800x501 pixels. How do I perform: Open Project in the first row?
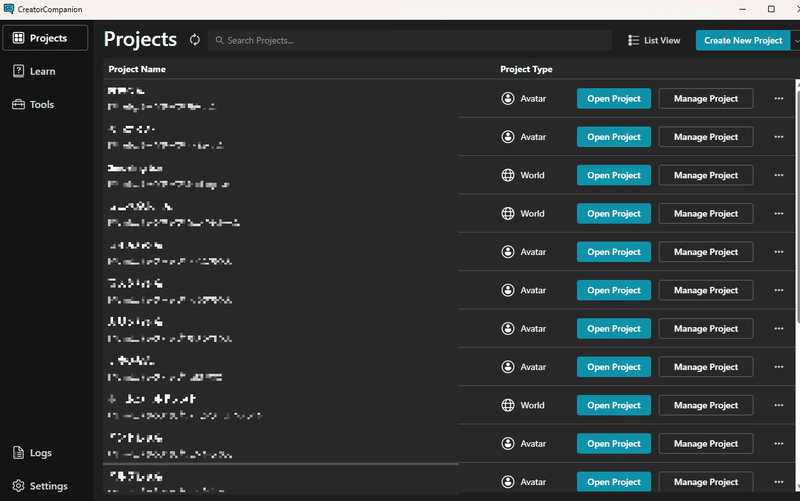tap(614, 98)
